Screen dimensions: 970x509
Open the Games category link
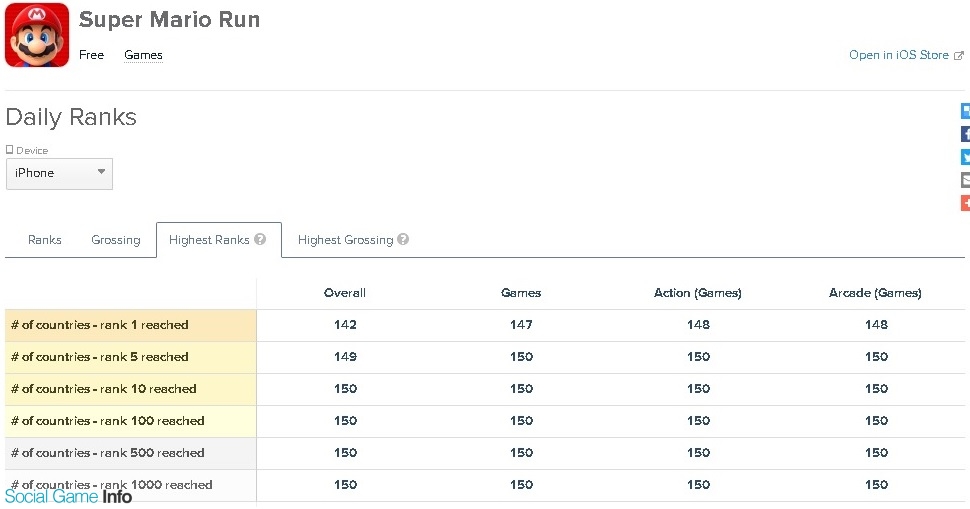click(143, 55)
